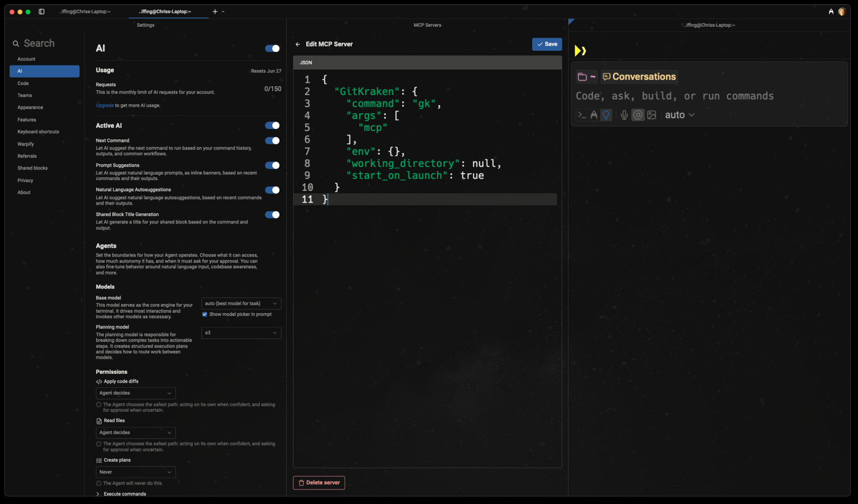The image size is (858, 504).
Task: Click the working directory folder icon
Action: 582,77
